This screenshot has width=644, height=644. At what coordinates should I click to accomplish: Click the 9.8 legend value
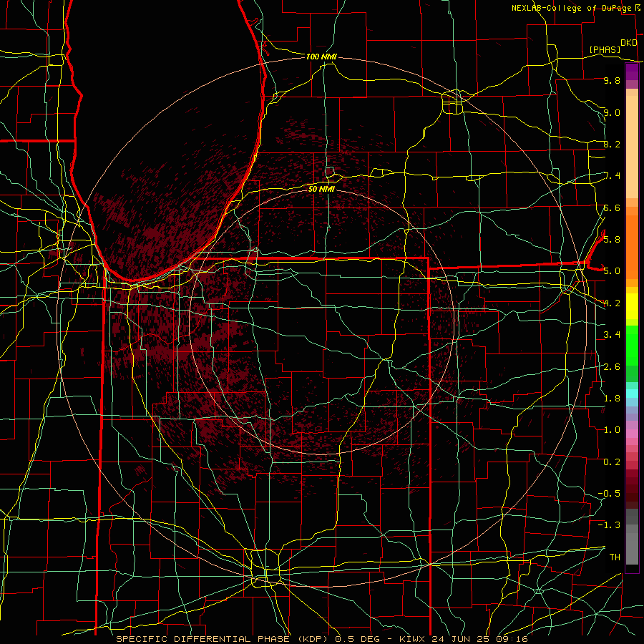pyautogui.click(x=612, y=80)
